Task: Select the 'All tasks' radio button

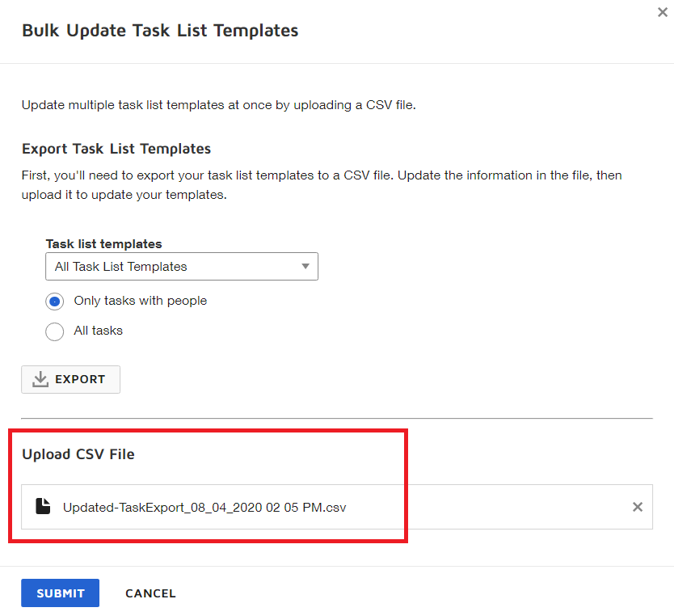Action: point(55,331)
